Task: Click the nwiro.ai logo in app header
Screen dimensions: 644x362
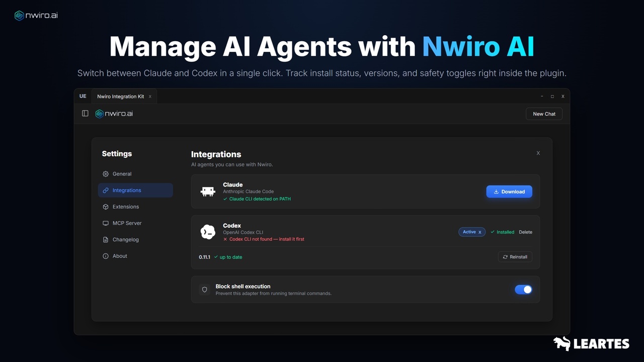Action: click(114, 114)
